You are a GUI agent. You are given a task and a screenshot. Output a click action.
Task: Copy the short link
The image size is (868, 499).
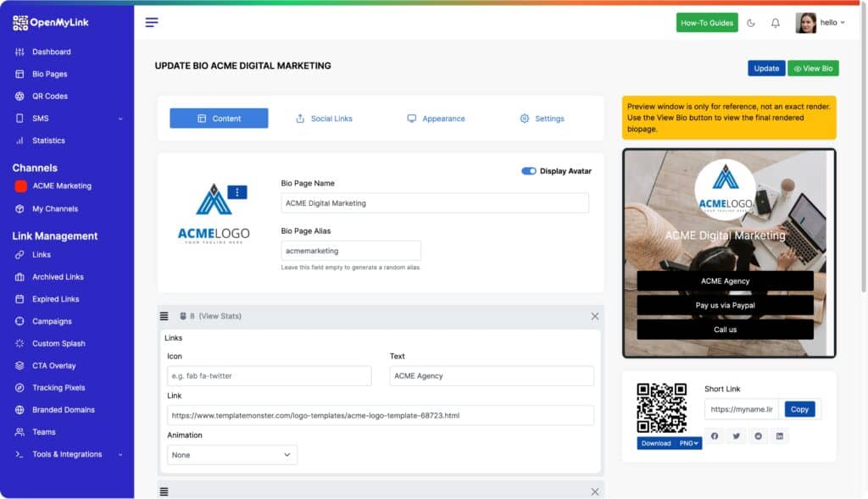click(x=799, y=409)
